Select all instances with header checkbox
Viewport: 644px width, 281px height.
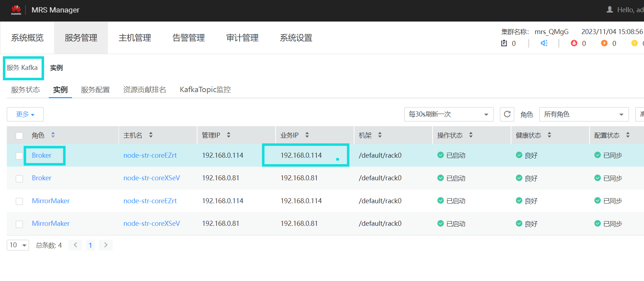coord(19,135)
